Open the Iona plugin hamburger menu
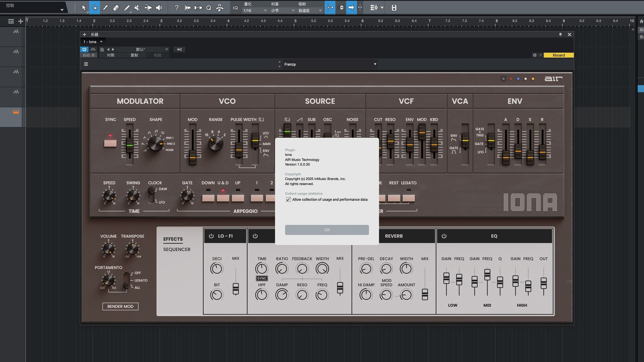Screen dimensions: 644x362 pyautogui.click(x=86, y=64)
